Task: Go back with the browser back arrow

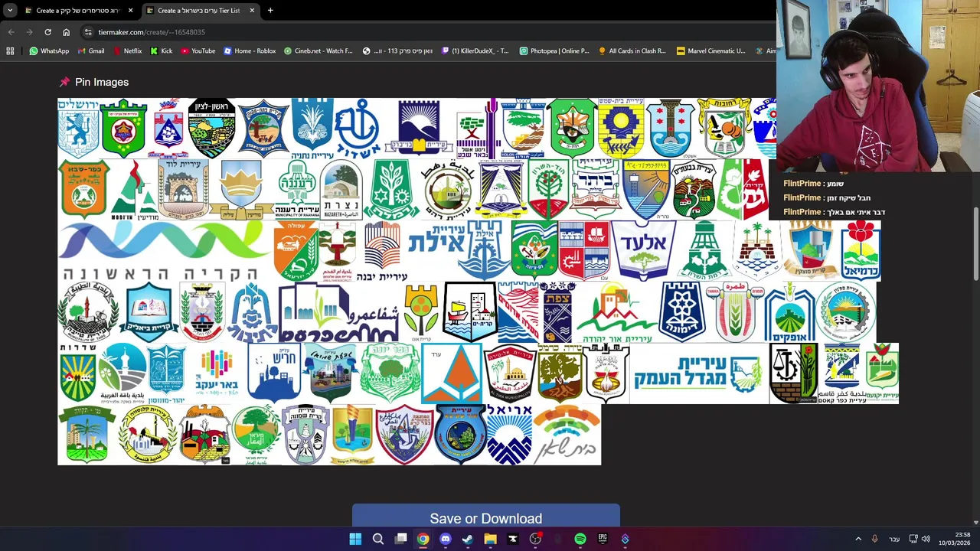Action: click(11, 32)
